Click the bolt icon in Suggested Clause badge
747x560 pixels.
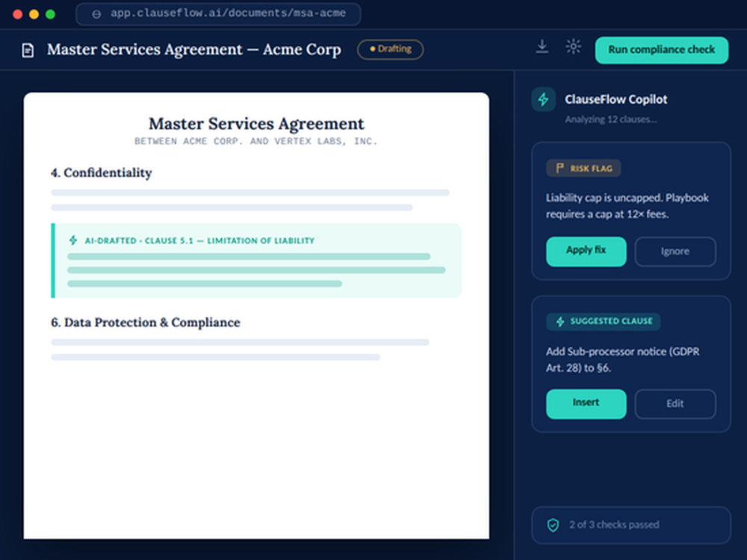(x=560, y=321)
